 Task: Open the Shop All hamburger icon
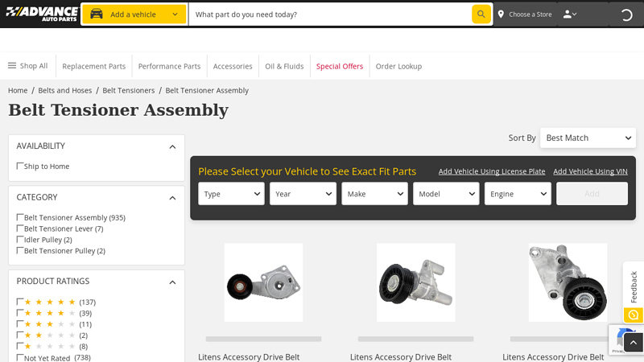12,66
